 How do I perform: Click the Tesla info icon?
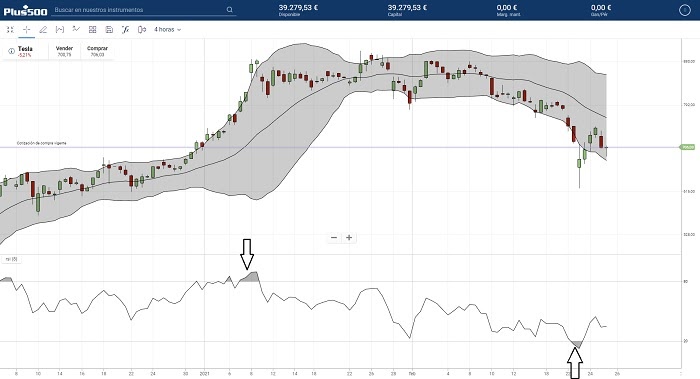(x=12, y=51)
